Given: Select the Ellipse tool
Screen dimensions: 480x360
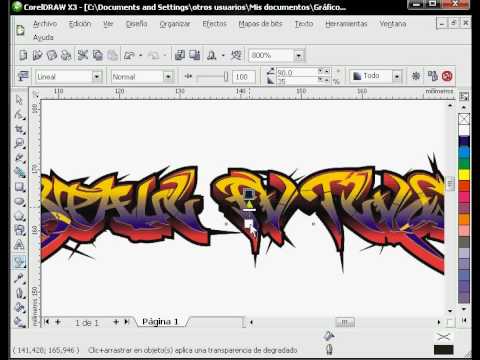Looking at the screenshot, I should tap(19, 201).
